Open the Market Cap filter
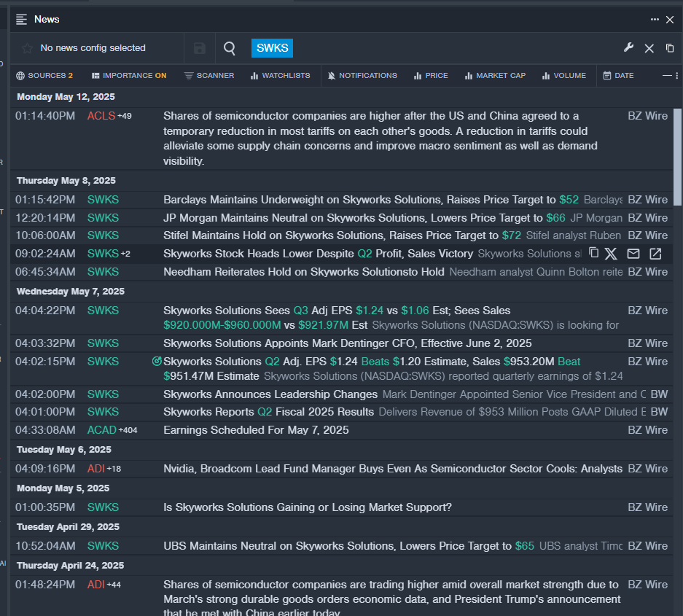The width and height of the screenshot is (683, 616). [495, 75]
